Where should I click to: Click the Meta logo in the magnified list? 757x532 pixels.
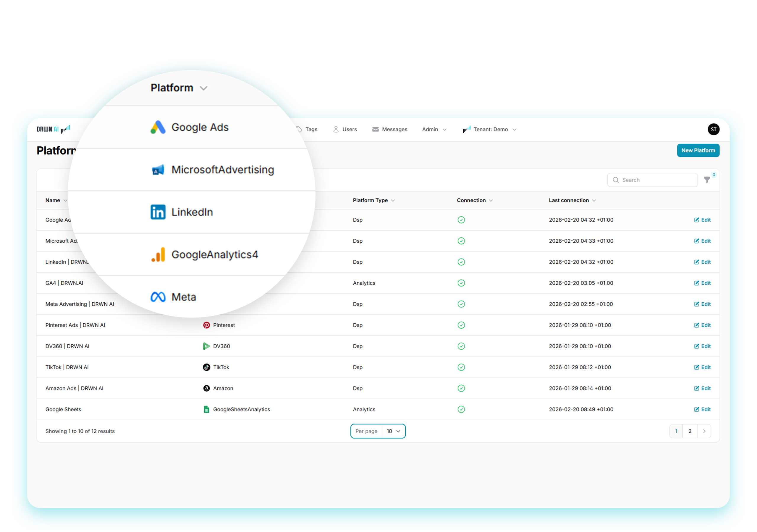(x=158, y=297)
